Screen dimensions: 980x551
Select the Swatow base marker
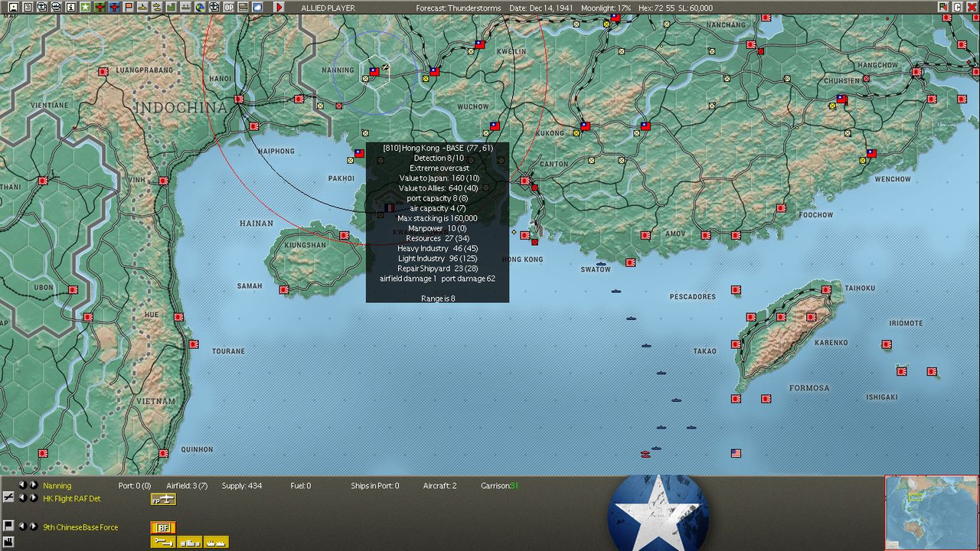630,262
